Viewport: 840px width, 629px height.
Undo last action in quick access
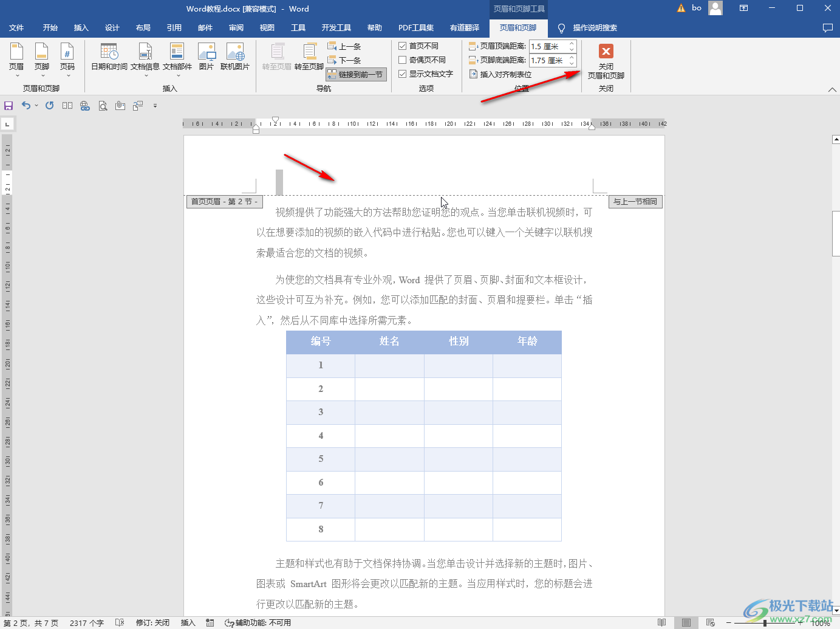click(x=26, y=106)
